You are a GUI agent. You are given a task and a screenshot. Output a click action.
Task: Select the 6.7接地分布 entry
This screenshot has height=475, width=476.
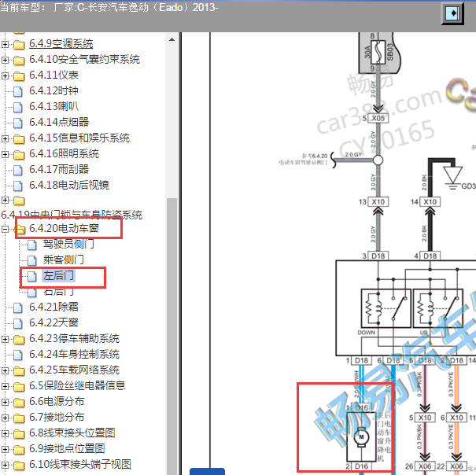[x=57, y=418]
